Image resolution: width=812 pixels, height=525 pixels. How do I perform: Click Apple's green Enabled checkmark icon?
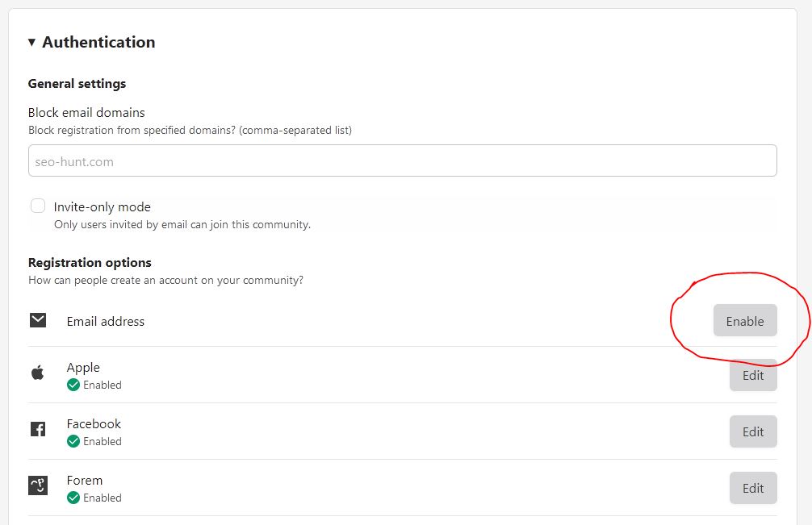click(x=73, y=385)
